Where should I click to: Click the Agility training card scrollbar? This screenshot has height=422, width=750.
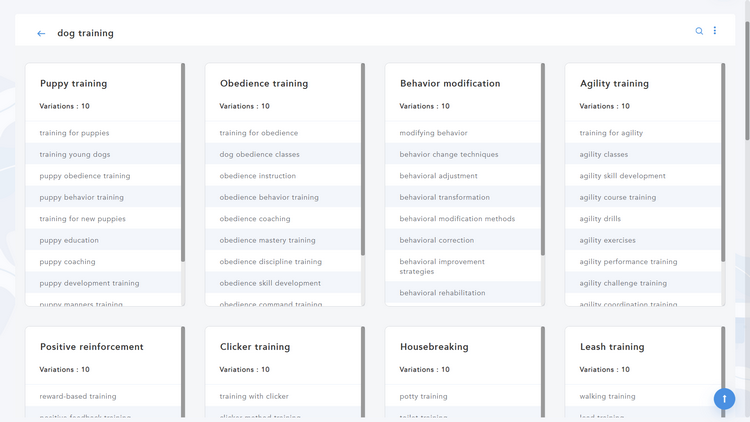click(723, 163)
